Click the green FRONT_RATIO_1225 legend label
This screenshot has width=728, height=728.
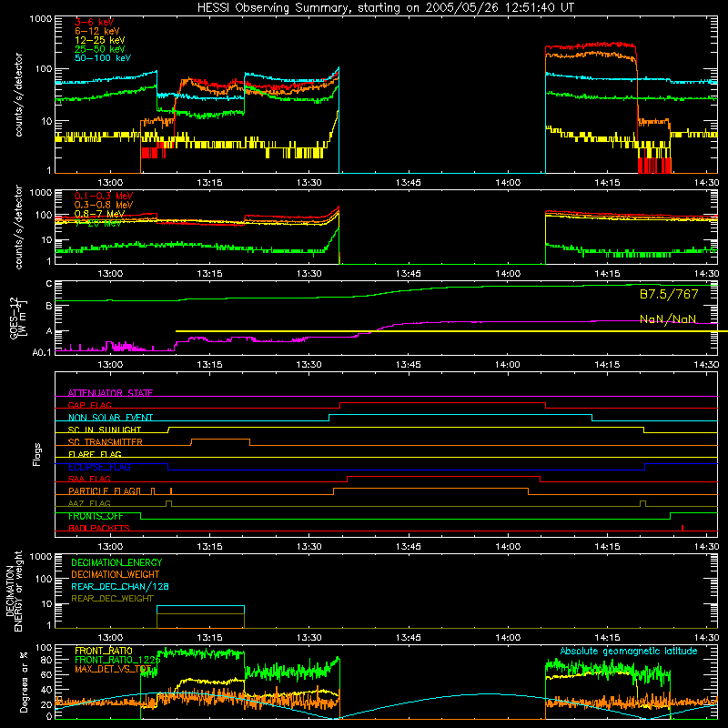[117, 660]
